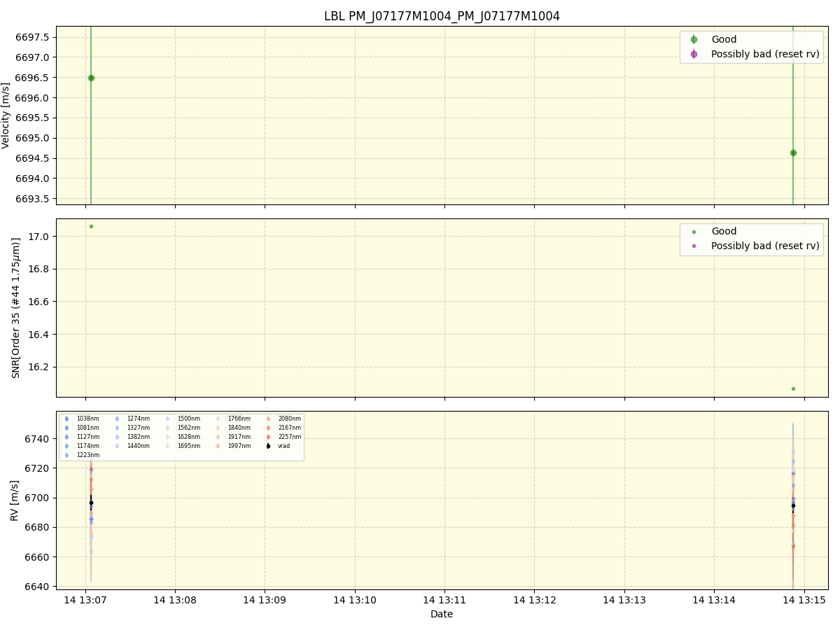The image size is (840, 630).
Task: Click the '14 13:09' date tick label
Action: (x=265, y=599)
